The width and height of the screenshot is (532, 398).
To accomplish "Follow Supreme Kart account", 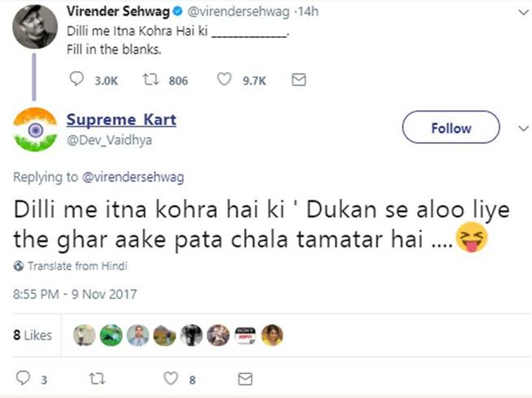I will tap(451, 128).
